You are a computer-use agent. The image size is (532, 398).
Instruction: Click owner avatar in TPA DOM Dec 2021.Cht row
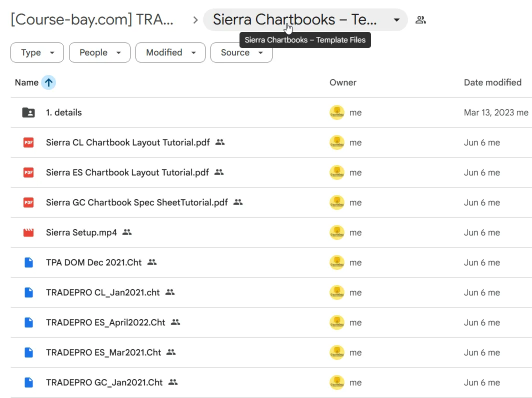[337, 262]
